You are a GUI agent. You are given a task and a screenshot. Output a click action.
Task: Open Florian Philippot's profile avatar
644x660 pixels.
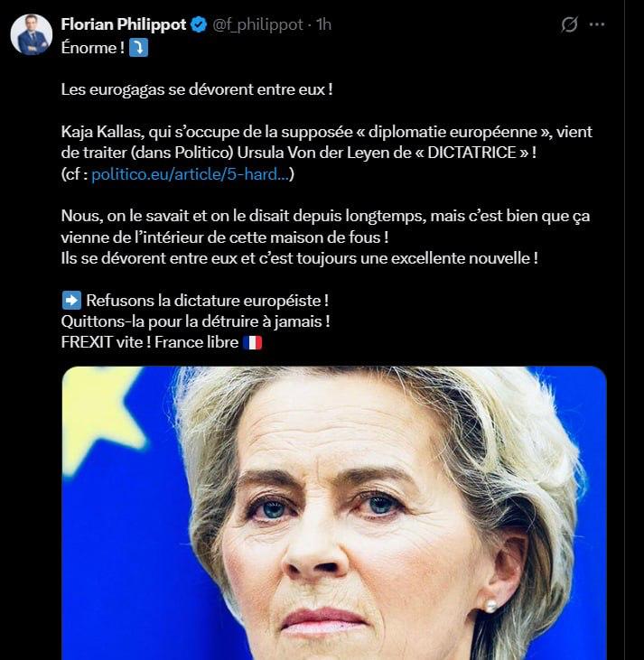tap(31, 34)
